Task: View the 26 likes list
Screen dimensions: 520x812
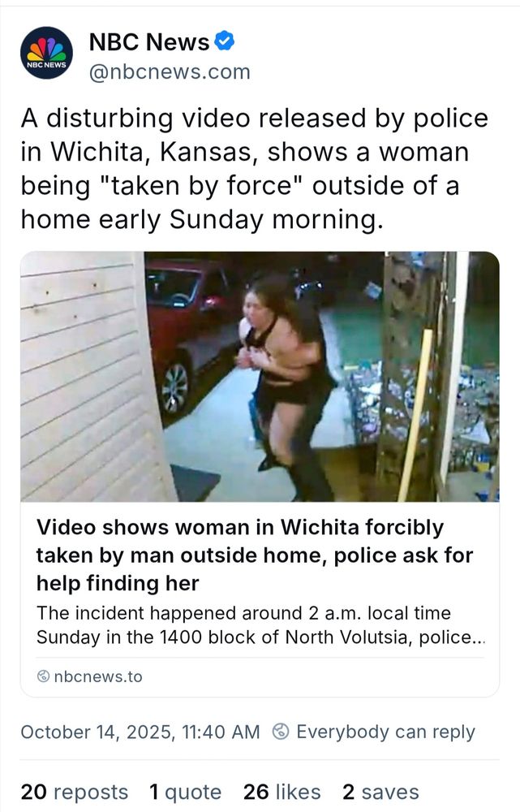Action: [282, 792]
